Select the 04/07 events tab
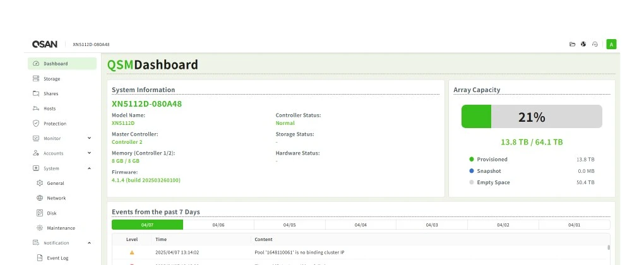 click(x=147, y=225)
